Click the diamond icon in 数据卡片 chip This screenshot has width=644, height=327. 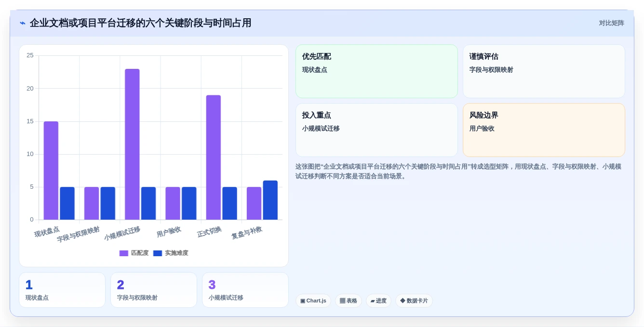pos(402,301)
